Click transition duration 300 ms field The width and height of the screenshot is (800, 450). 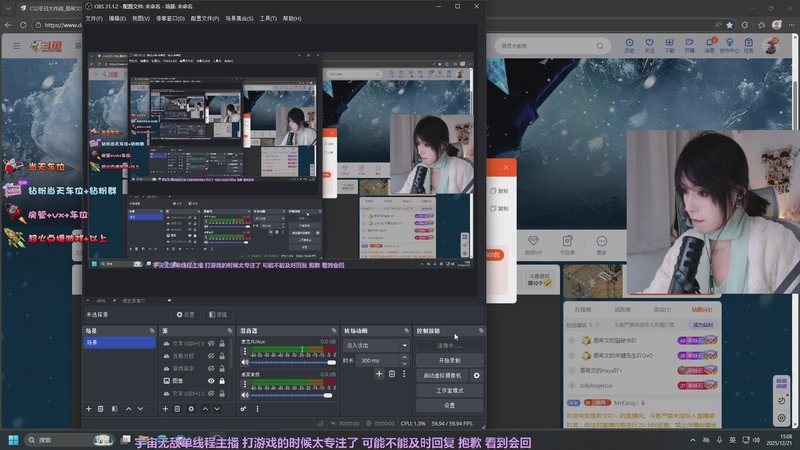379,361
